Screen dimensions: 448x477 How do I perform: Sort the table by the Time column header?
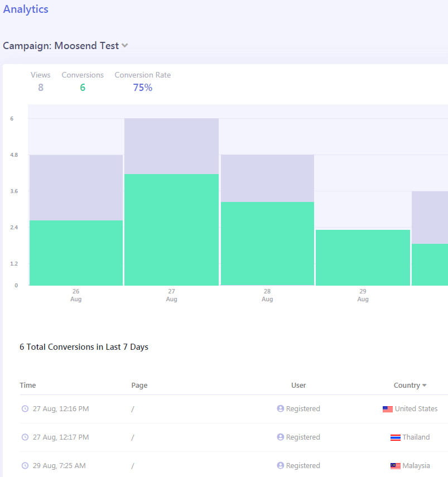coord(28,386)
